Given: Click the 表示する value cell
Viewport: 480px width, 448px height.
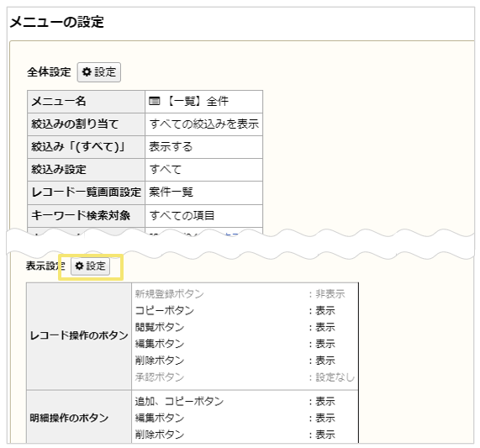Looking at the screenshot, I should (x=204, y=147).
